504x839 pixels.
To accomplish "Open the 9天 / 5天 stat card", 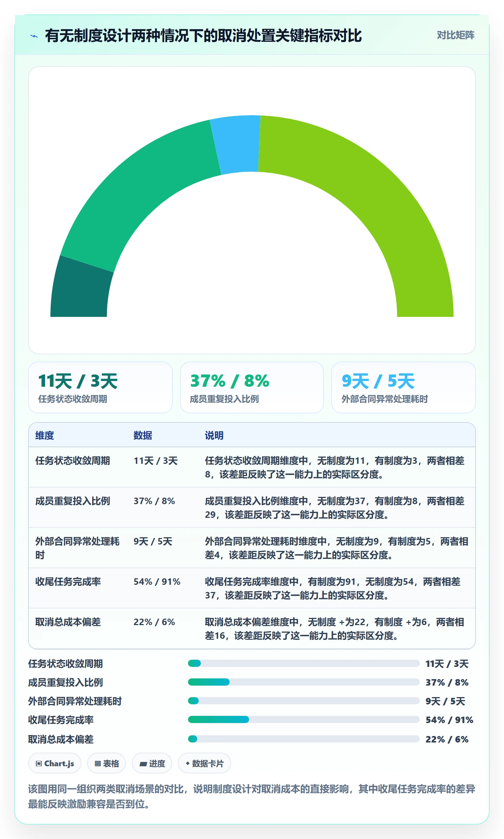I will [x=404, y=387].
